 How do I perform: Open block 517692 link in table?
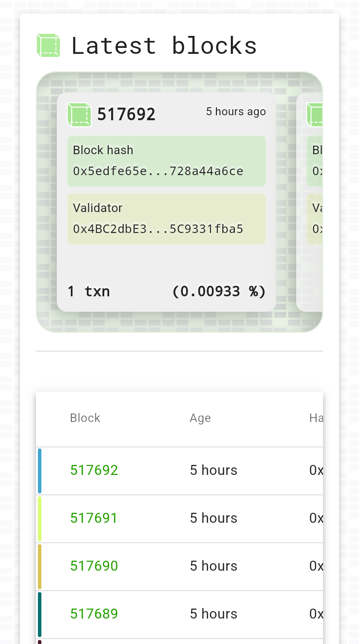[x=94, y=470]
